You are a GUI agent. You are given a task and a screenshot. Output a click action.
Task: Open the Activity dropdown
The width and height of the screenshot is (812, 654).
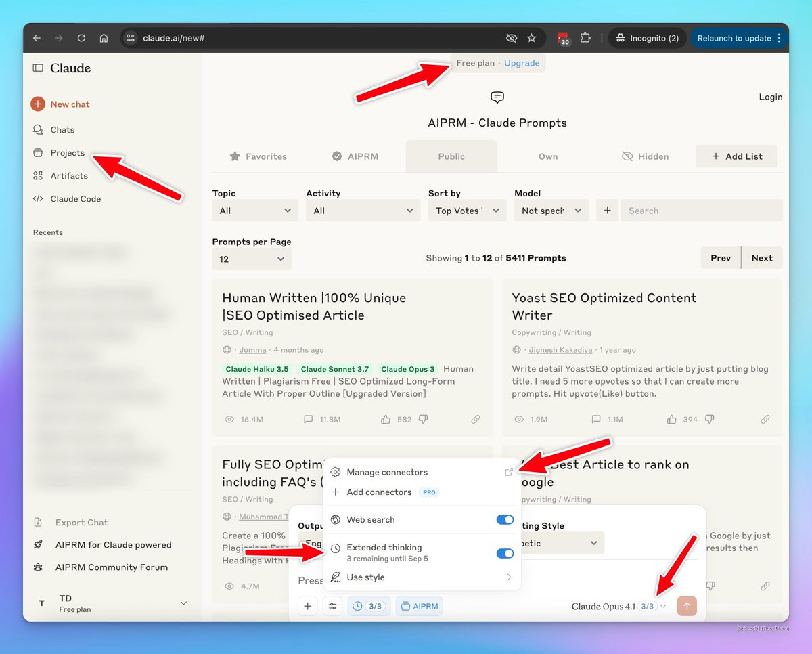(363, 211)
